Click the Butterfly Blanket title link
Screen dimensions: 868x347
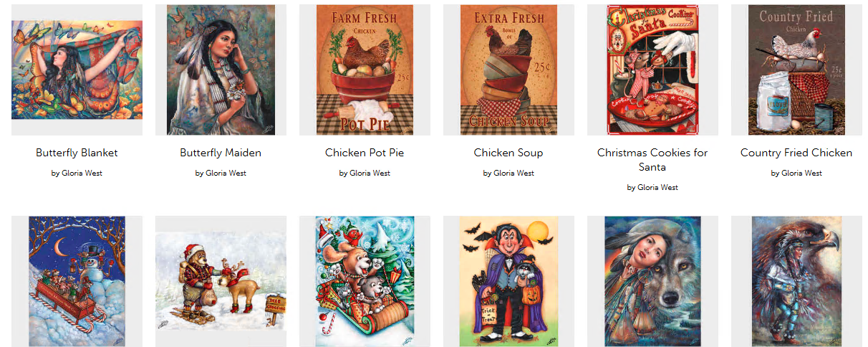[x=77, y=153]
